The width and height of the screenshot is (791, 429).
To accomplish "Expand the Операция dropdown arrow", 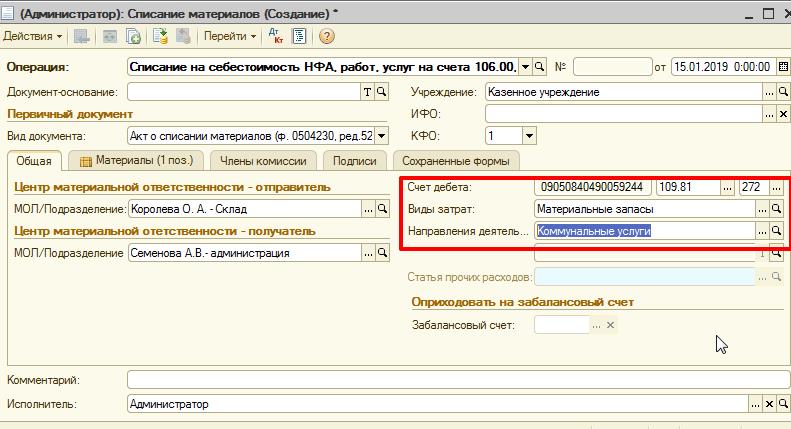I will (x=526, y=67).
